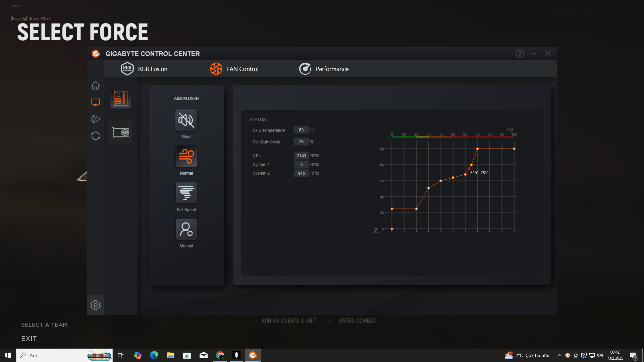The height and width of the screenshot is (362, 644).
Task: Switch to Performance tab
Action: pos(324,69)
